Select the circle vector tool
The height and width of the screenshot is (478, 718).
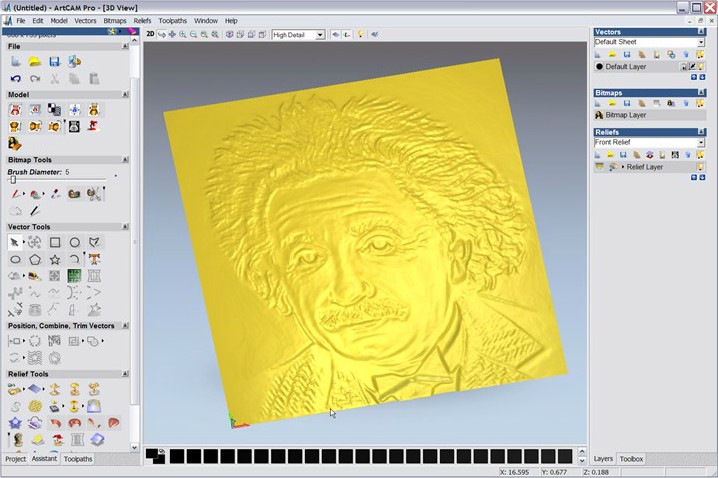[74, 242]
